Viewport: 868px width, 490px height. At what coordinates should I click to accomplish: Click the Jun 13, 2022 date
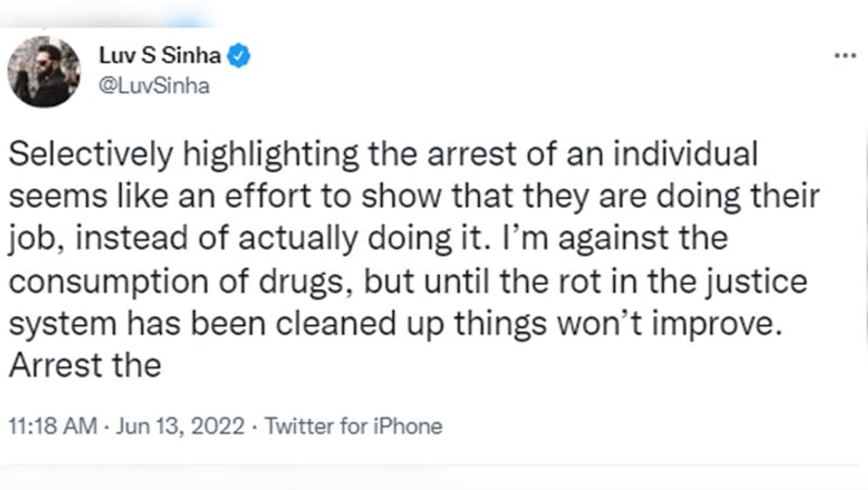(180, 426)
